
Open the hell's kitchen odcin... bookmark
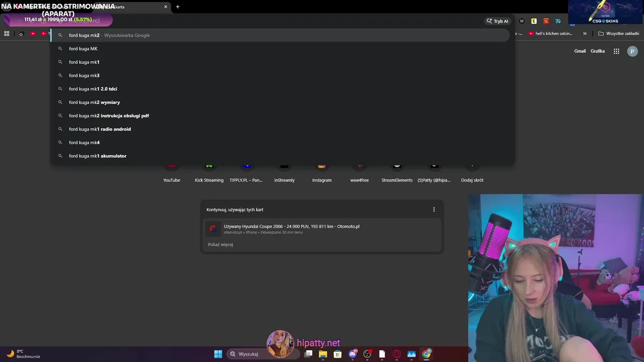coord(550,34)
